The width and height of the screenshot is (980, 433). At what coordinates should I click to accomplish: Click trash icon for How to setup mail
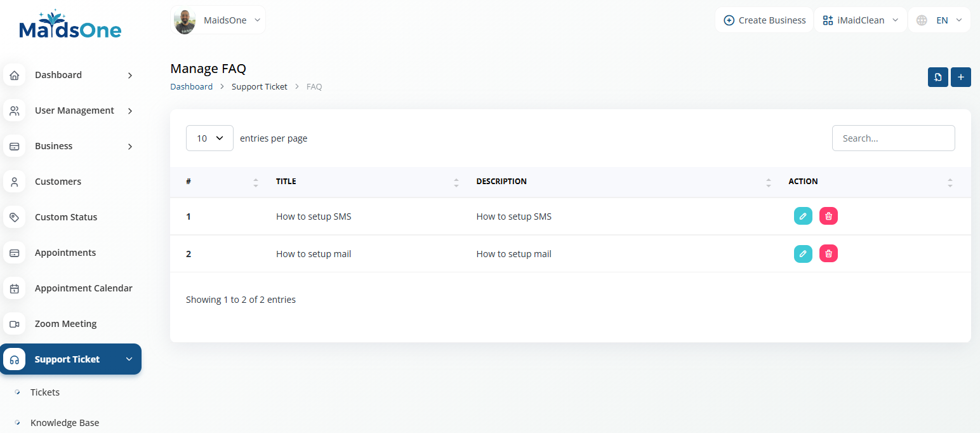(828, 254)
